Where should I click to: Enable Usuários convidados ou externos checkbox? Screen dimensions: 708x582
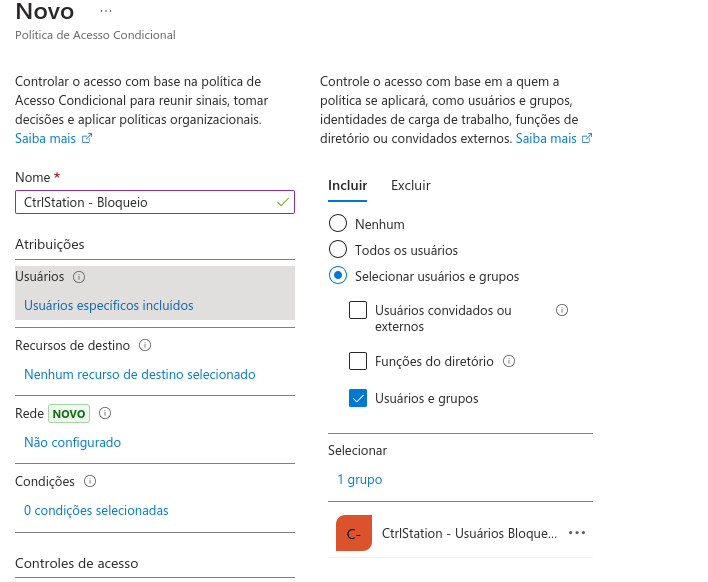click(358, 310)
